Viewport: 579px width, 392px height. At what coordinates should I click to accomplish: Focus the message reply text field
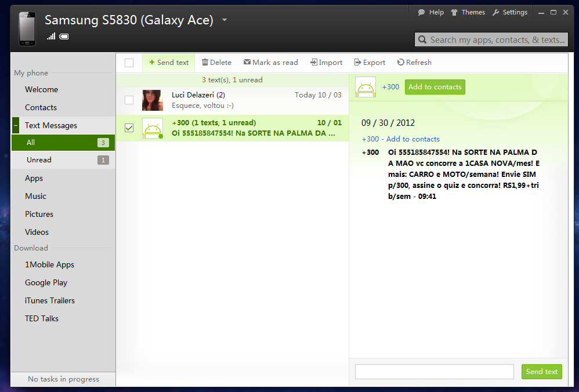tap(434, 372)
